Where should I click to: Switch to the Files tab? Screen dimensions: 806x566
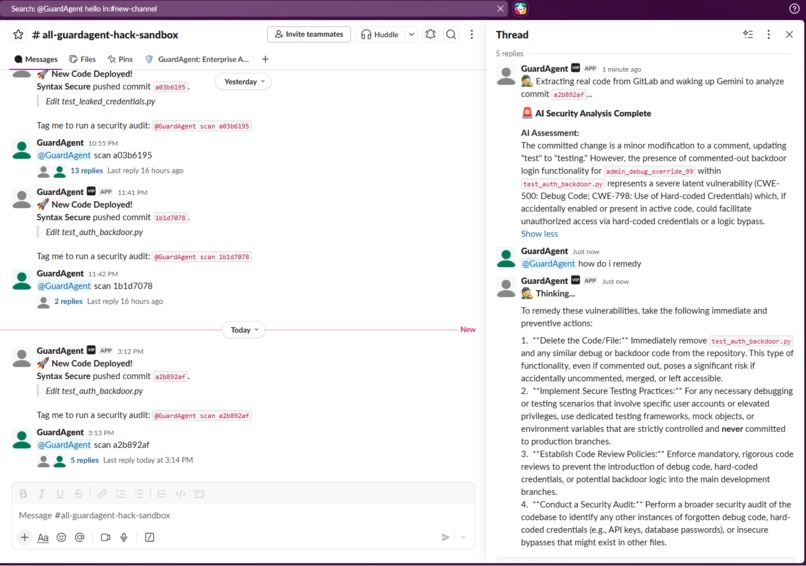[83, 59]
